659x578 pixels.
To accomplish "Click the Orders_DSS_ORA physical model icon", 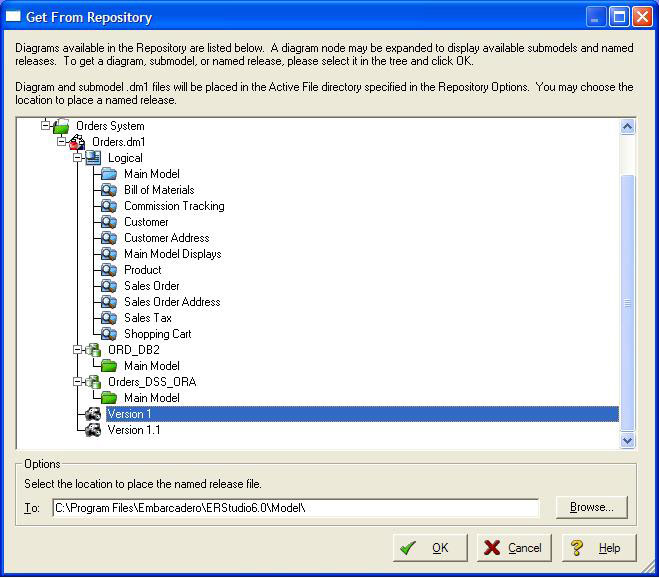I will click(93, 382).
